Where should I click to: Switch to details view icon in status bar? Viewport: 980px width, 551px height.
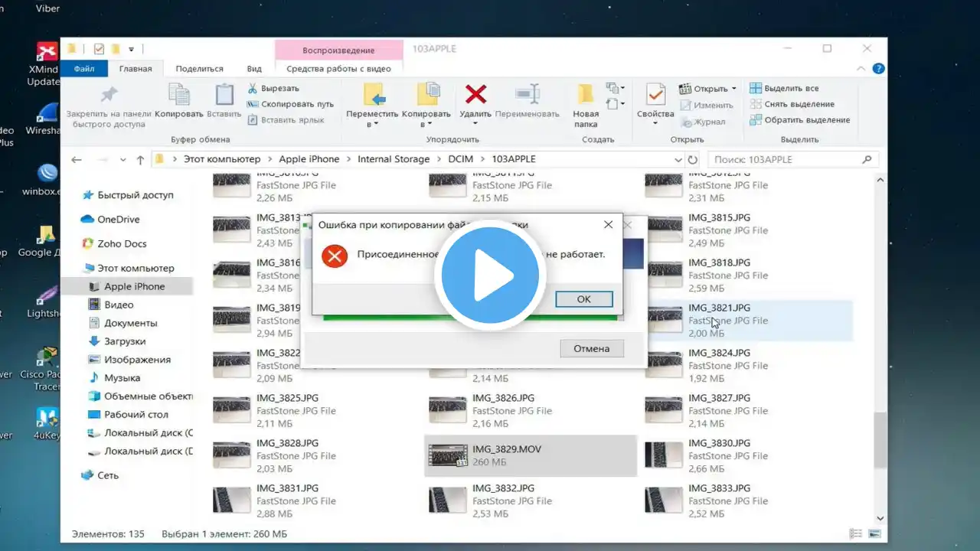click(856, 533)
